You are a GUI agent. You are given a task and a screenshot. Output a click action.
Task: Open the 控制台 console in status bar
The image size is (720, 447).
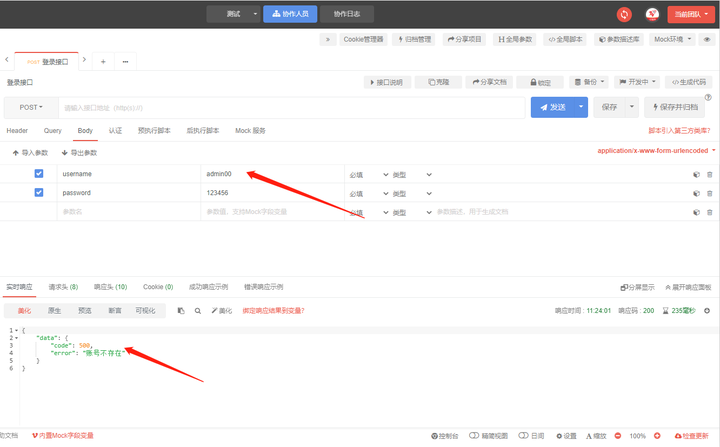pyautogui.click(x=444, y=436)
